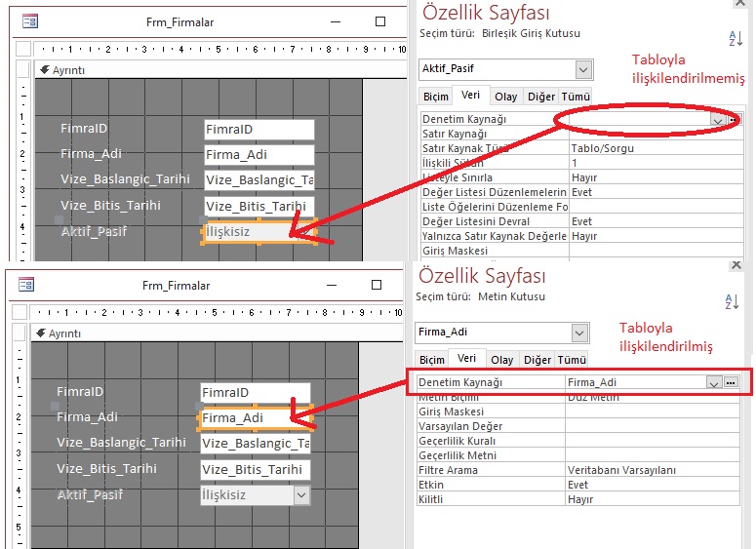Click the A-Z sort icon in upper property sheet
This screenshot has width=756, height=549.
coord(736,38)
